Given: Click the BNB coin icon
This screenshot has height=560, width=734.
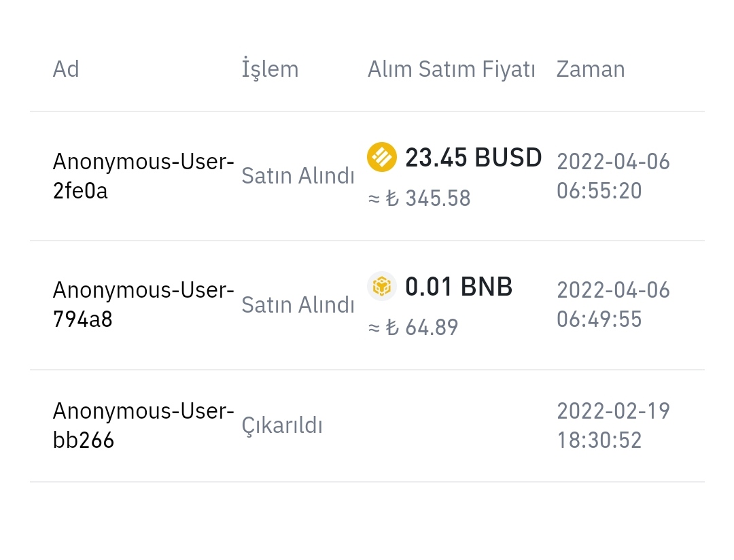Looking at the screenshot, I should [x=382, y=286].
